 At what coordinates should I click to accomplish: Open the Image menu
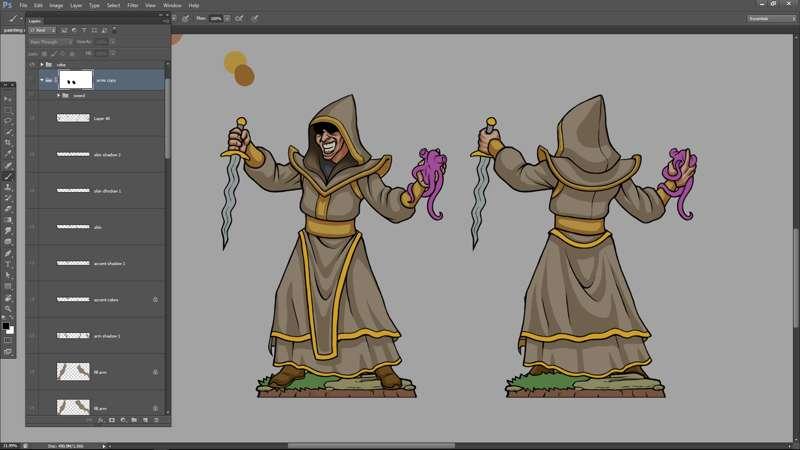56,5
